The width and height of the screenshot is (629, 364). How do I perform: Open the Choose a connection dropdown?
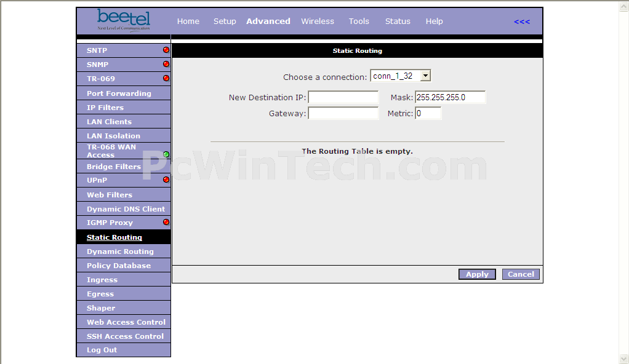(x=400, y=76)
